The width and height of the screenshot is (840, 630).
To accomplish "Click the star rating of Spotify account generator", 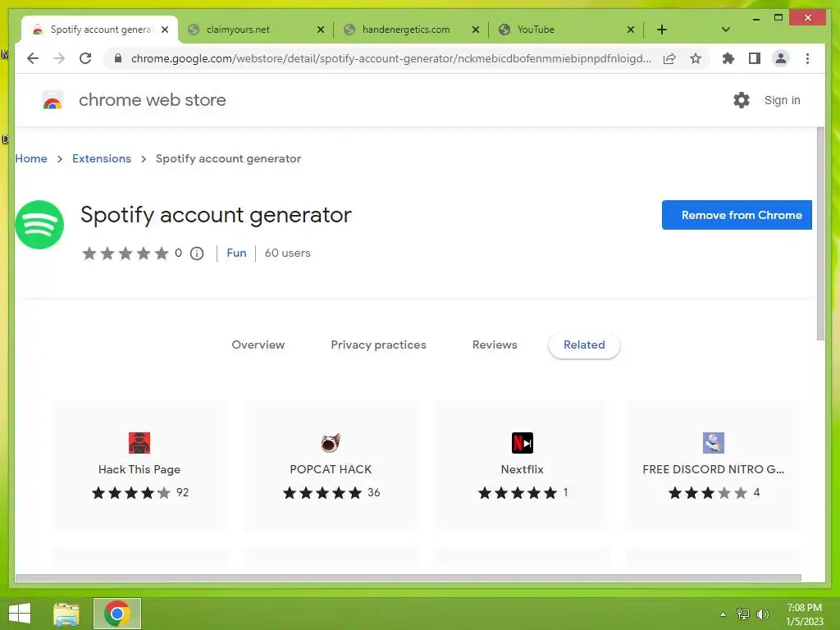I will [x=126, y=253].
